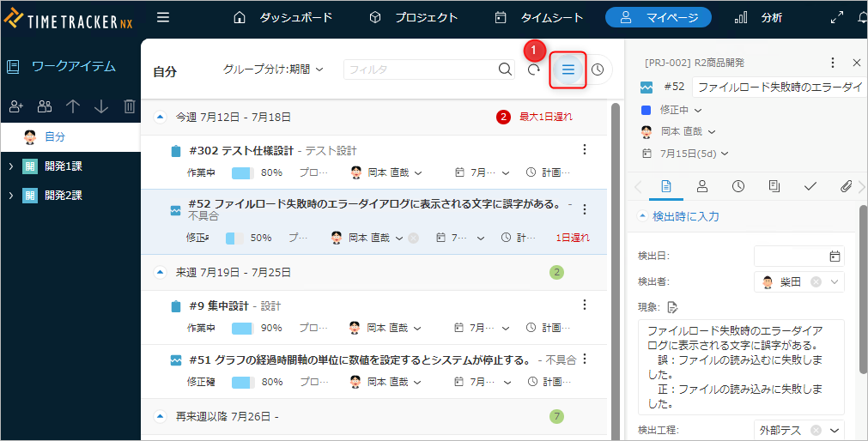Open more options for item #302
868x441 pixels.
tap(585, 150)
